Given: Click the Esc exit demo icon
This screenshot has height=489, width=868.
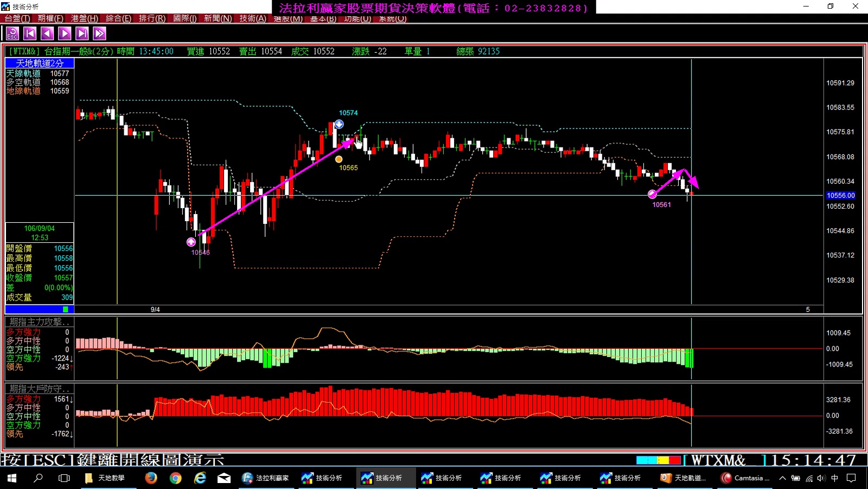Looking at the screenshot, I should [x=12, y=34].
